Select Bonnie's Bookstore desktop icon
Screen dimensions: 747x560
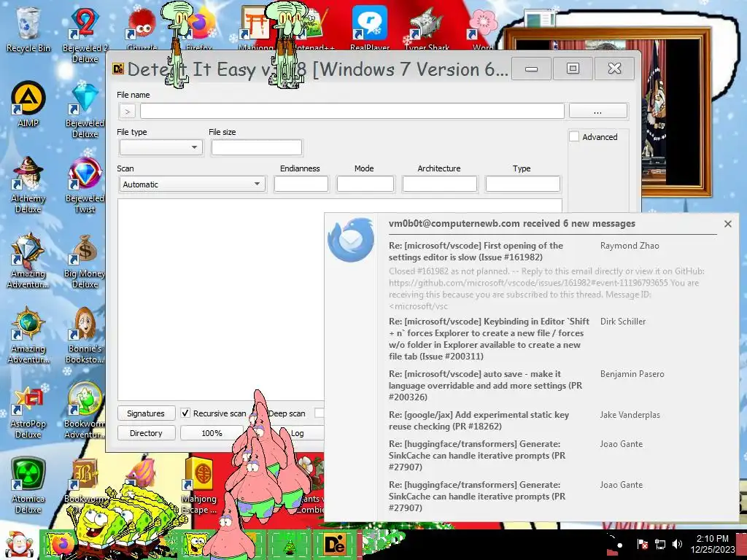[85, 335]
